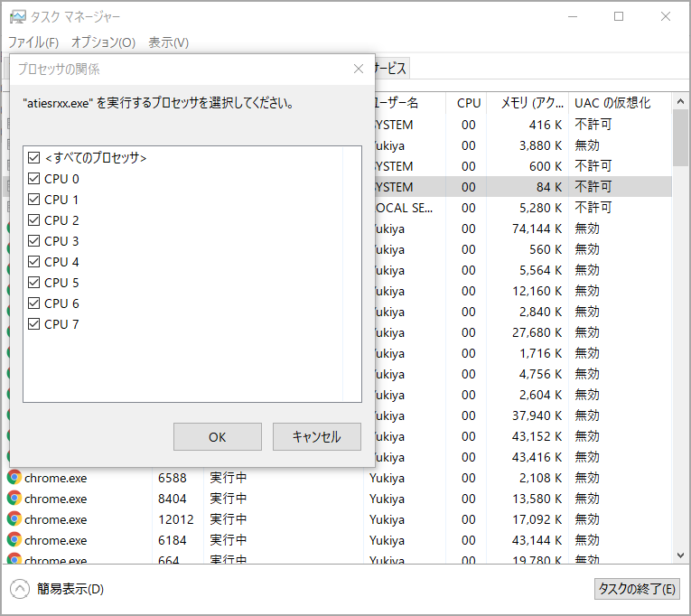
Task: Sort by the CPU column header
Action: [467, 103]
